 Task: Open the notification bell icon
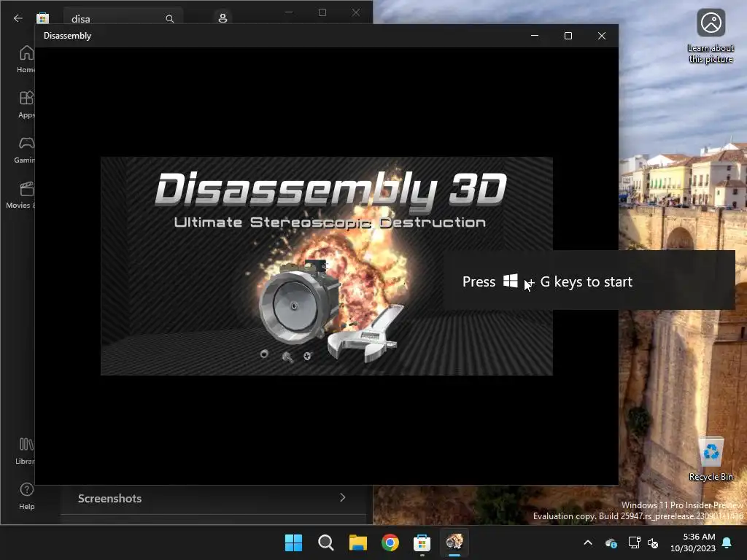727,542
